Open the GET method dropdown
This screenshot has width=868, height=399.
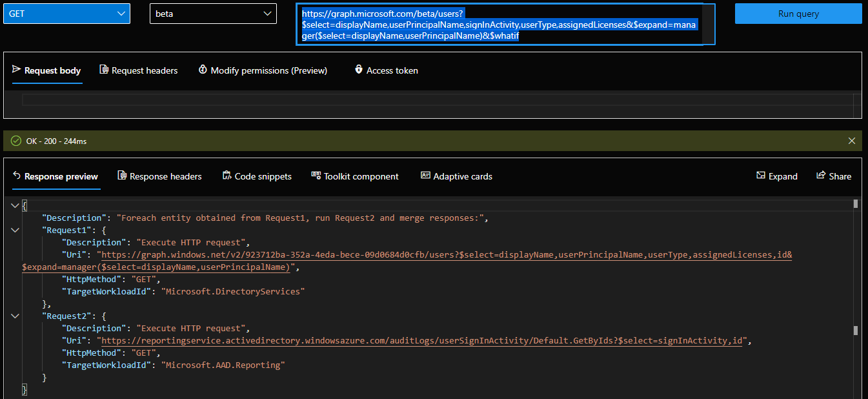pyautogui.click(x=66, y=13)
